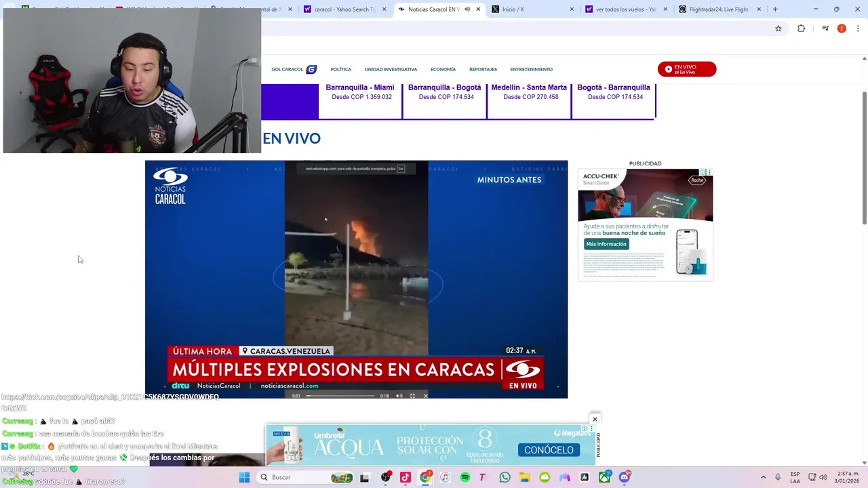This screenshot has height=488, width=868.
Task: Open File Explorer from the taskbar
Action: click(x=525, y=477)
